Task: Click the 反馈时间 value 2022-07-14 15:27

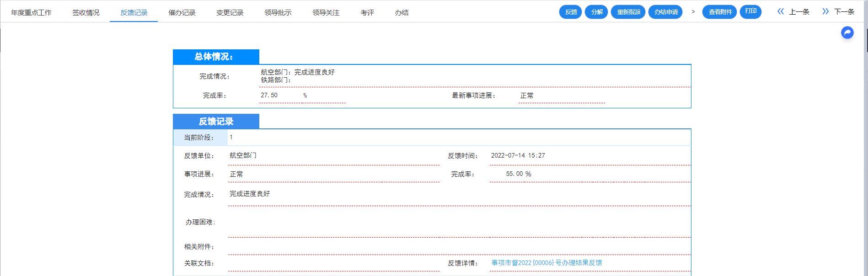Action: [x=518, y=155]
